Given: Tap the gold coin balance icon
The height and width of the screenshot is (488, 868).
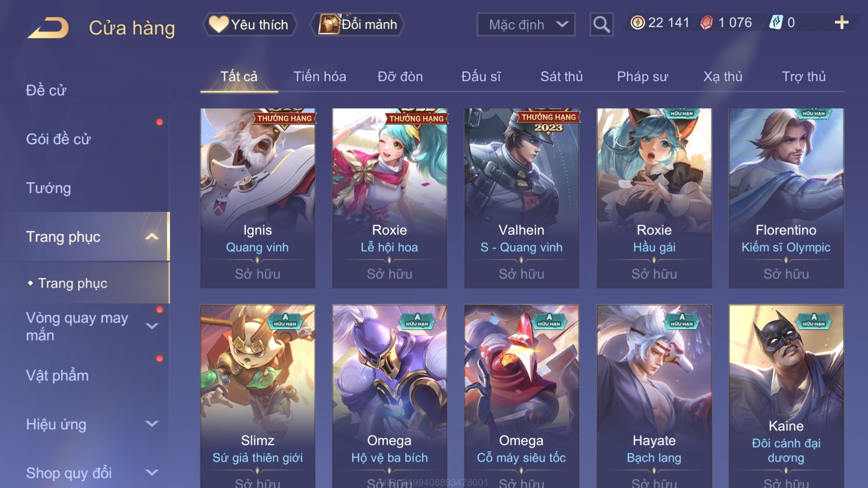Looking at the screenshot, I should tap(637, 22).
